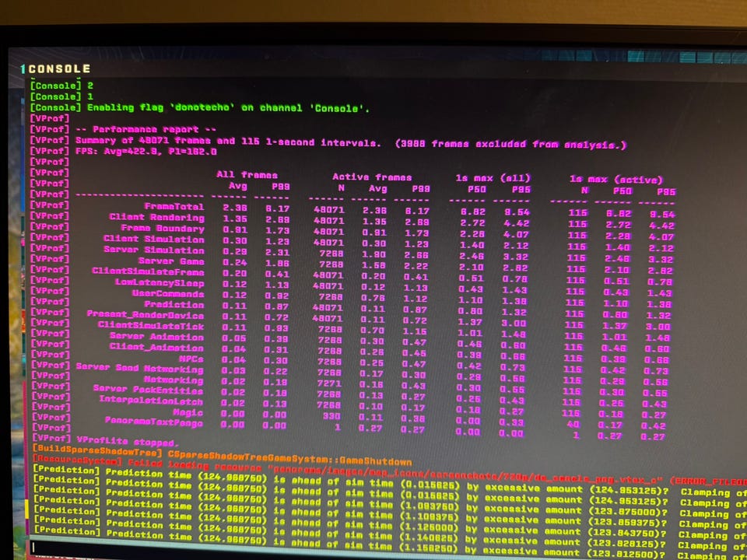Click the 'ClientSimulateTick' row label
Viewport: 747px width, 560px height.
151,326
